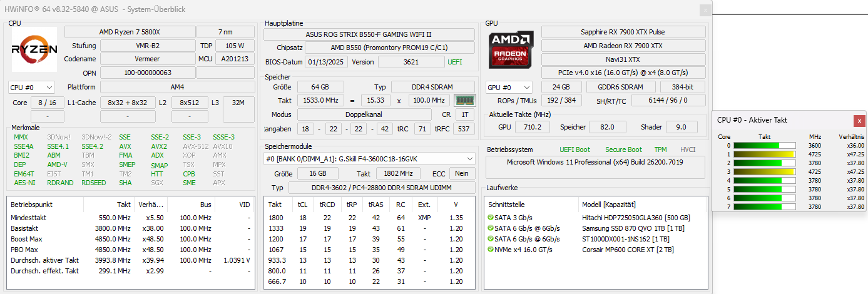Click the 1533.0 MHz memory clock field
Viewport: 868px width, 294px height.
click(x=319, y=100)
